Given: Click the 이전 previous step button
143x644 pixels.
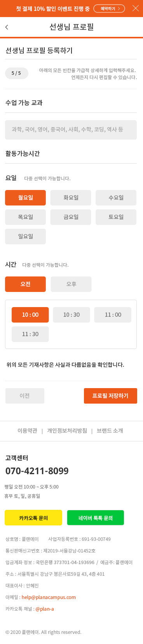Looking at the screenshot, I should click(x=24, y=396).
